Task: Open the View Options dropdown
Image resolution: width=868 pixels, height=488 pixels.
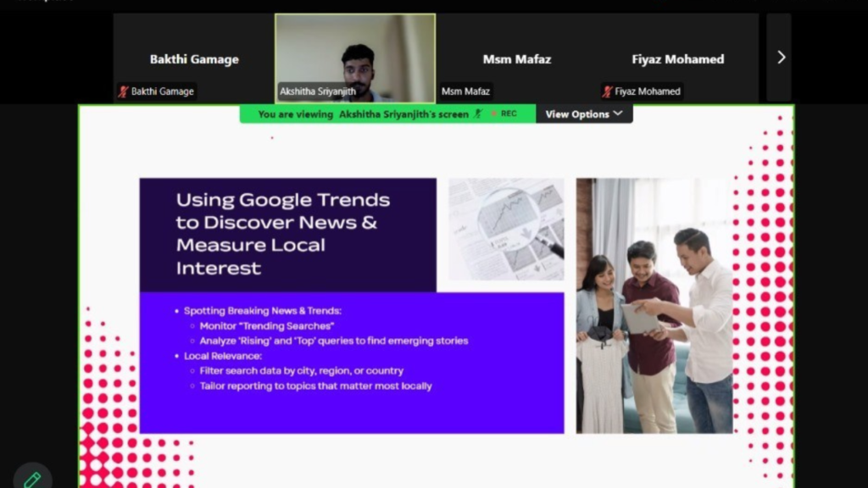Action: (584, 114)
